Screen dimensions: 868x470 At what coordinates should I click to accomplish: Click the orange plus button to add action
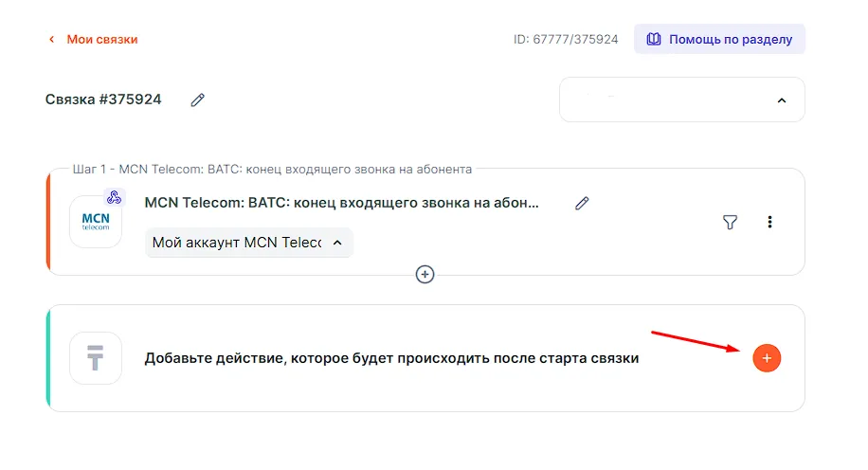[x=767, y=358]
